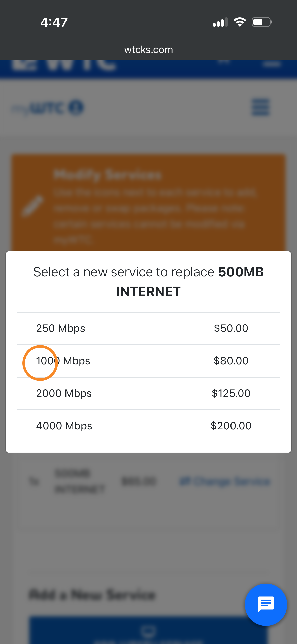Open the live chat bubble icon

click(266, 604)
